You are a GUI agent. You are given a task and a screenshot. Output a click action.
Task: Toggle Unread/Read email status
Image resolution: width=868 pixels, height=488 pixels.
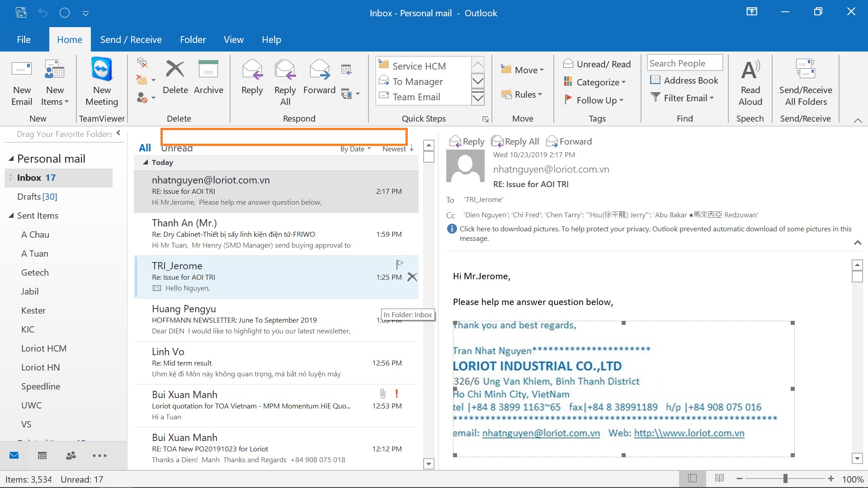[x=596, y=64]
